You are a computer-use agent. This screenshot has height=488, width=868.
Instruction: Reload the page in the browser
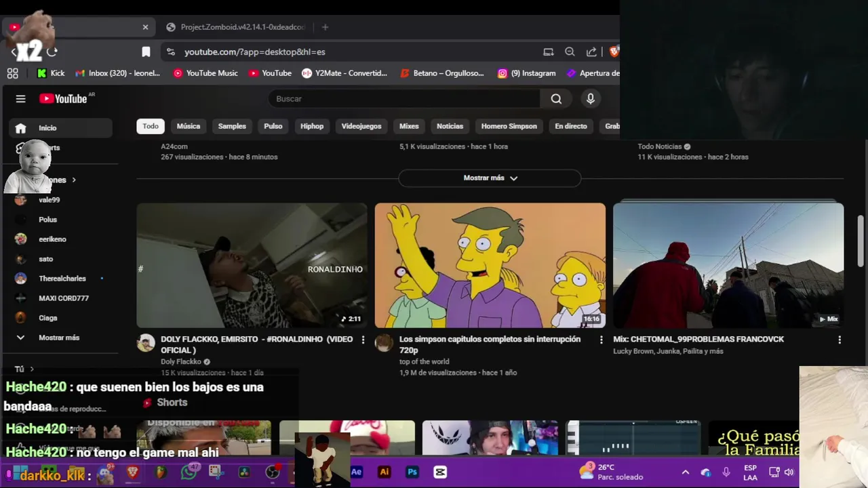pyautogui.click(x=52, y=52)
